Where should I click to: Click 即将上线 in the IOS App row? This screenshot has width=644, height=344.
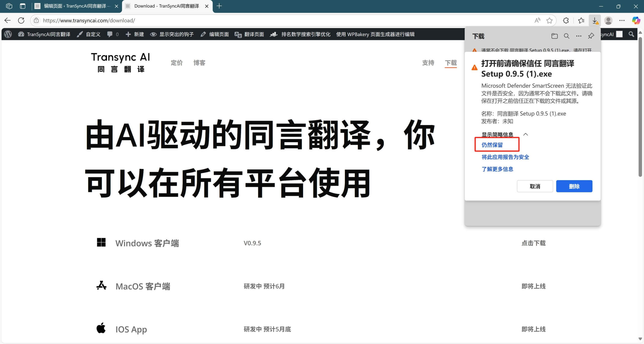[534, 329]
